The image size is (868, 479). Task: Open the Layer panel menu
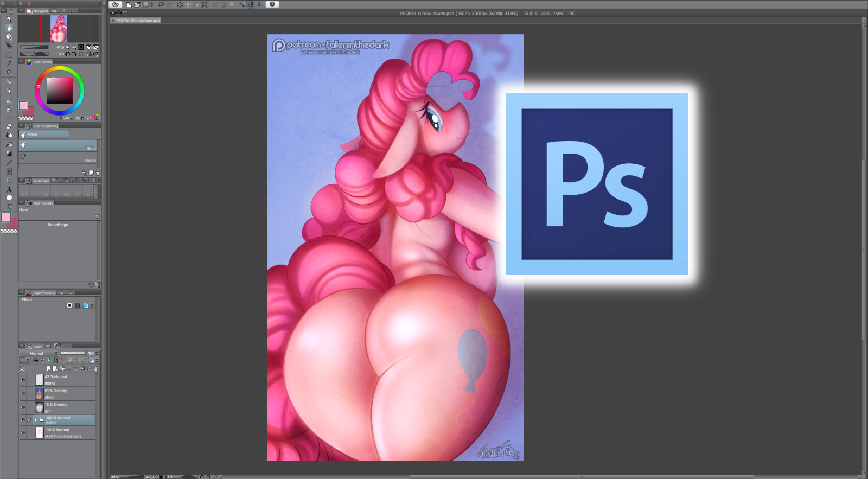click(x=23, y=346)
